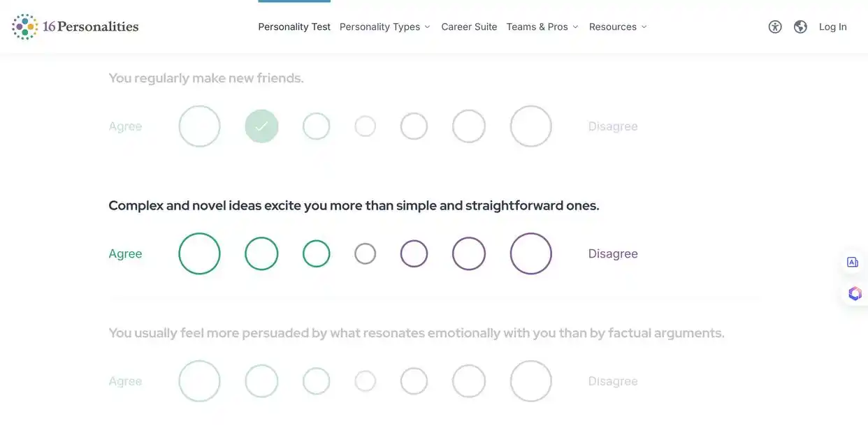Click the translate extension icon on right edge

pyautogui.click(x=853, y=263)
